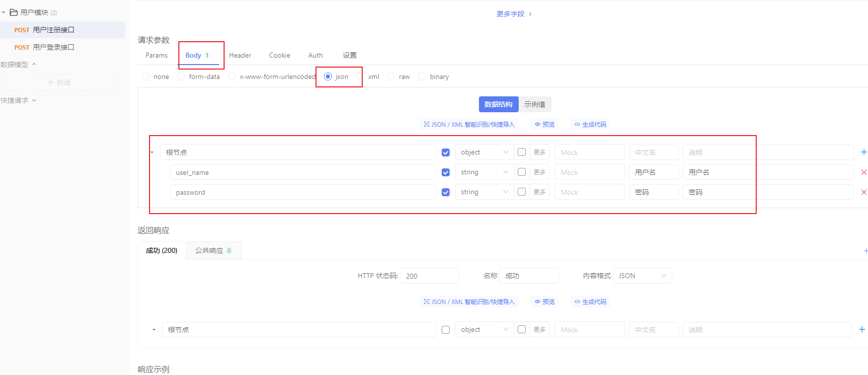This screenshot has height=375, width=868.
Task: Toggle required checkbox for password
Action: click(446, 192)
